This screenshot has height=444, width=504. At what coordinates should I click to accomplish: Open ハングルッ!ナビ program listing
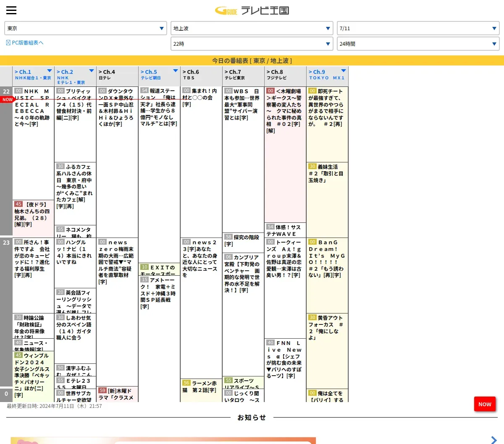point(75,263)
